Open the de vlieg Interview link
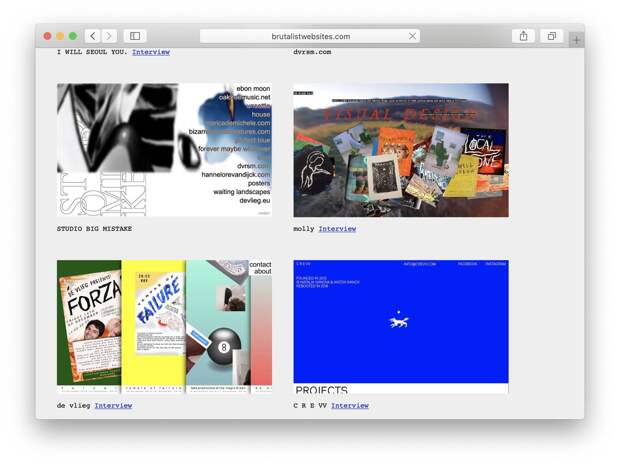The image size is (620, 466). [x=113, y=405]
